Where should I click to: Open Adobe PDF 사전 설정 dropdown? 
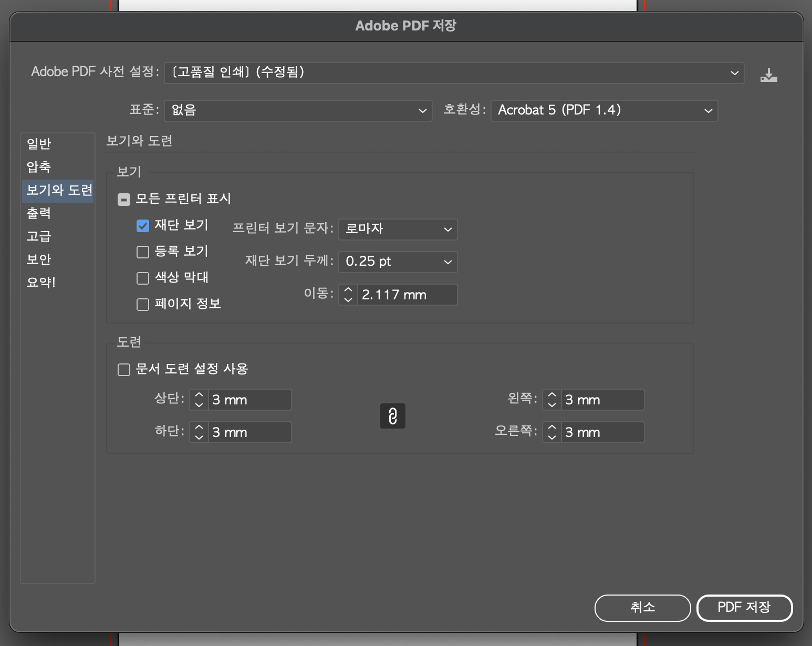pyautogui.click(x=454, y=72)
